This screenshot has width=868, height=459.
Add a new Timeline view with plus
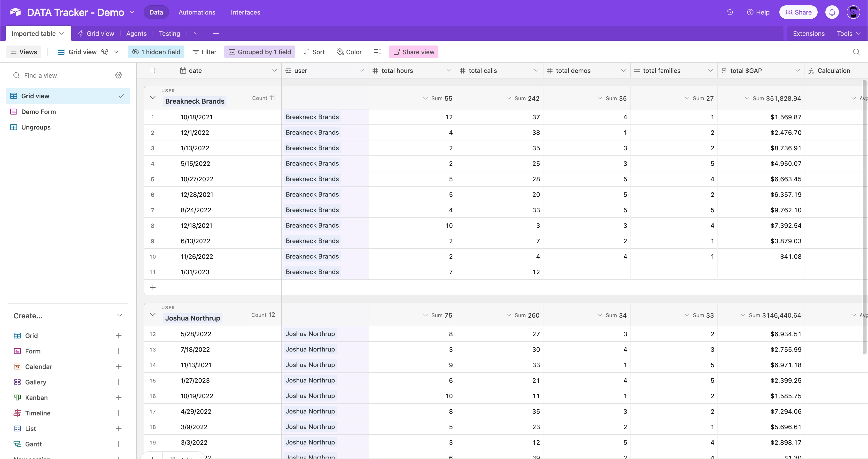click(119, 413)
